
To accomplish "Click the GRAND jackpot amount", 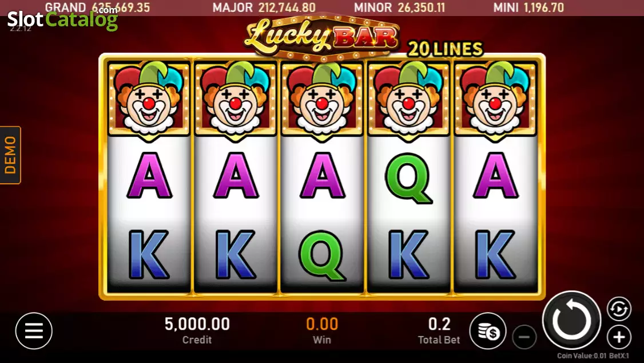I will 121,7.
